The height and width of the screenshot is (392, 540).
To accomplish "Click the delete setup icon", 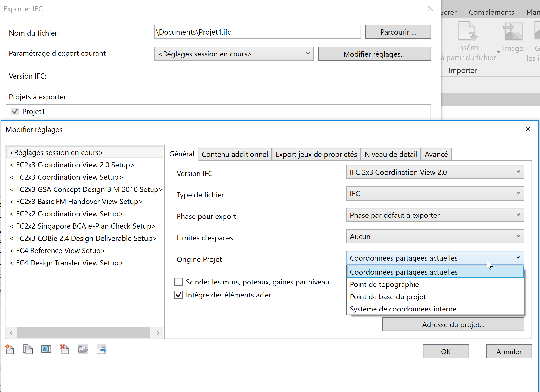I will click(65, 349).
